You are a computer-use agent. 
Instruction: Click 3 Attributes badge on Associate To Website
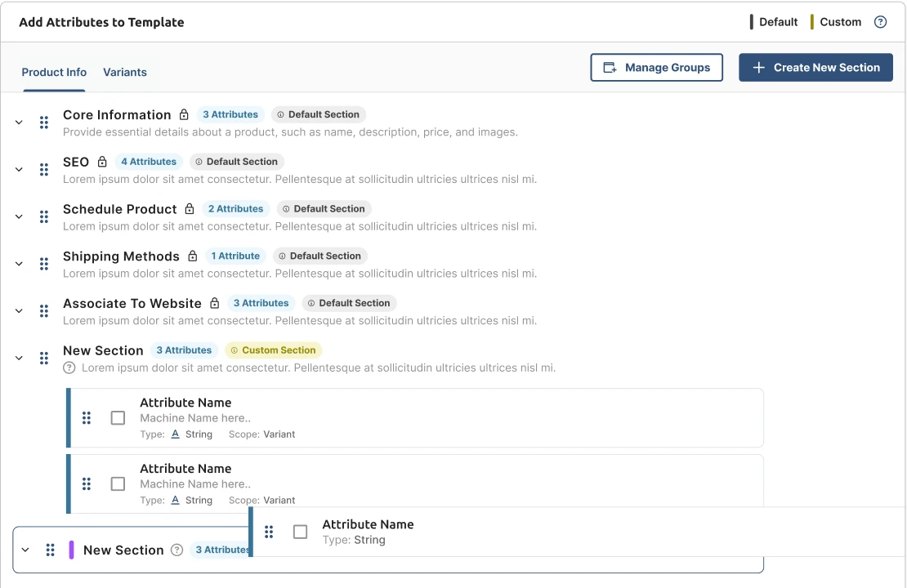tap(261, 303)
